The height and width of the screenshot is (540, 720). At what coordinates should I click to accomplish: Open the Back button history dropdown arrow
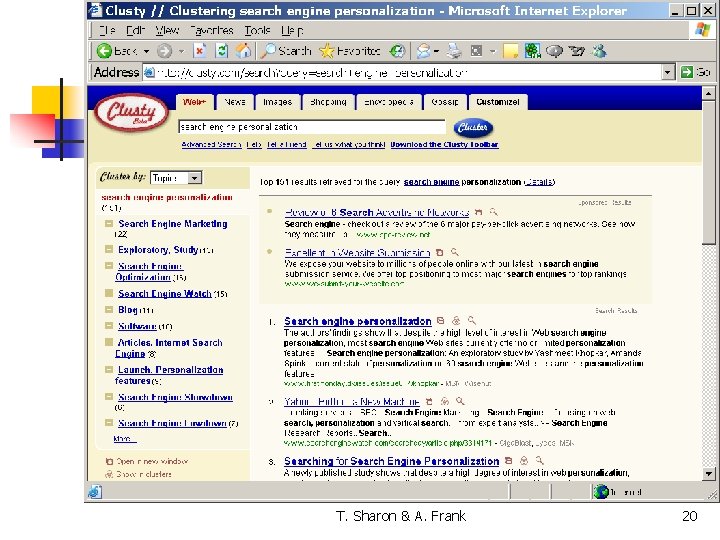[146, 51]
